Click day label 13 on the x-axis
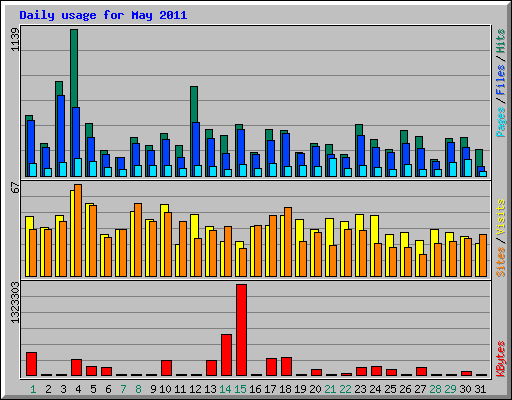This screenshot has width=512, height=400. pos(210,389)
